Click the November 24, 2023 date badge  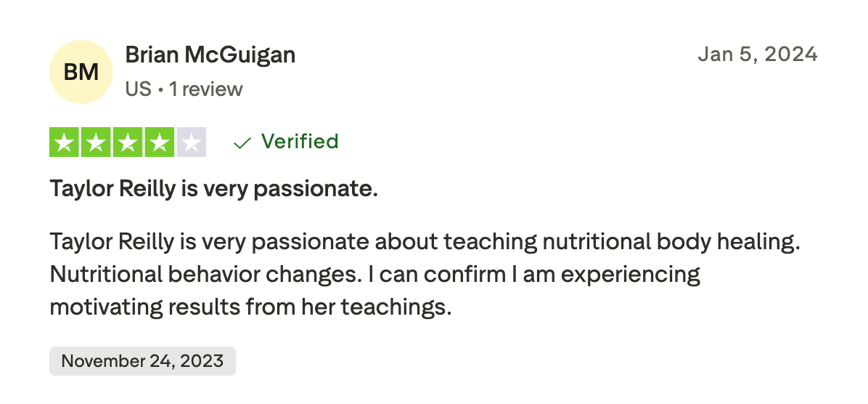pos(142,361)
